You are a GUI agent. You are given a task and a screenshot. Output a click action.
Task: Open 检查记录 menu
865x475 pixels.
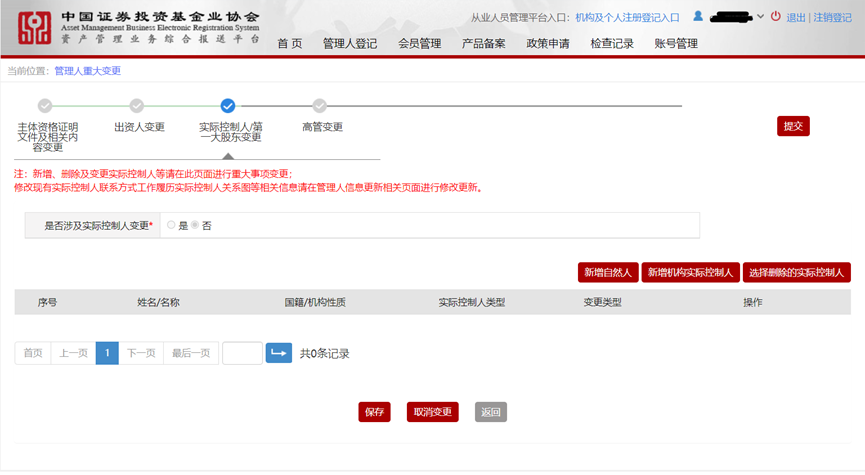[x=612, y=44]
